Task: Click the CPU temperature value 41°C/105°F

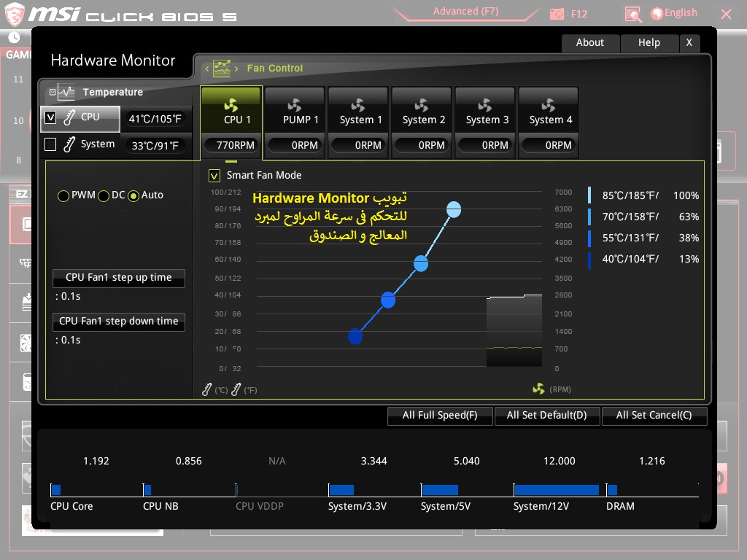Action: 155,119
